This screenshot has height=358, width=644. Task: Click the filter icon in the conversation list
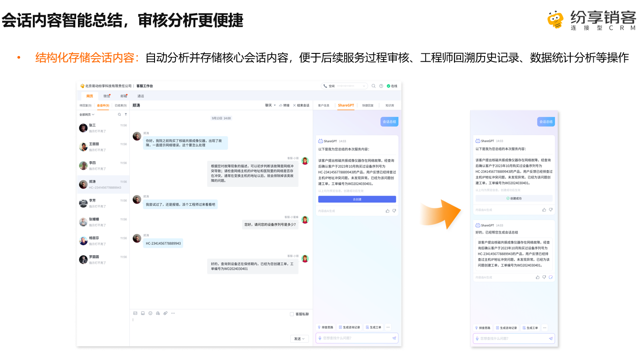[126, 115]
